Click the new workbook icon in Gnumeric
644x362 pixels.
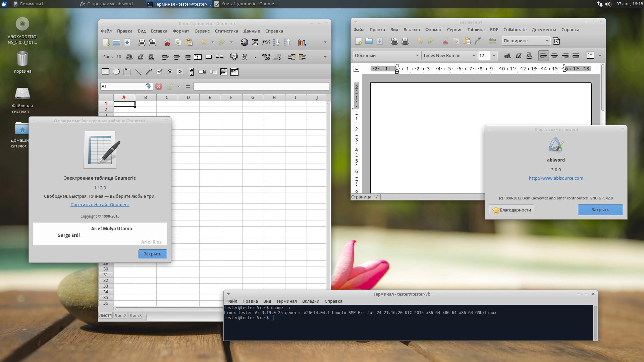[x=106, y=42]
